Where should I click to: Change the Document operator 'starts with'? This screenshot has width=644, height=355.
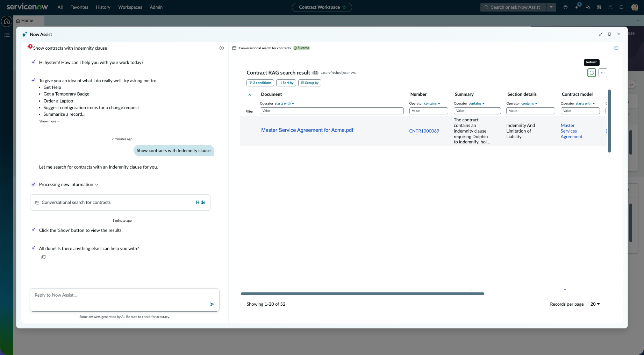click(284, 104)
